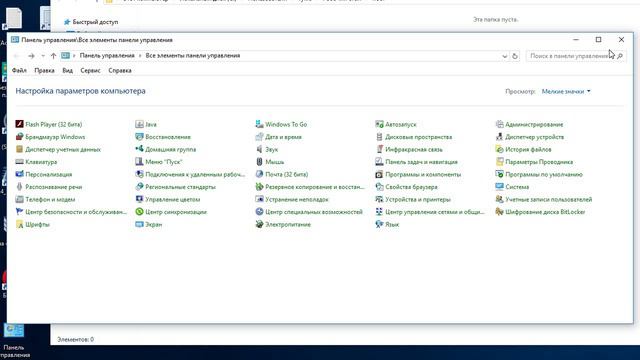Viewport: 640px width, 360px height.
Task: Open the Шифрование диска BitLocker icon
Action: point(499,212)
